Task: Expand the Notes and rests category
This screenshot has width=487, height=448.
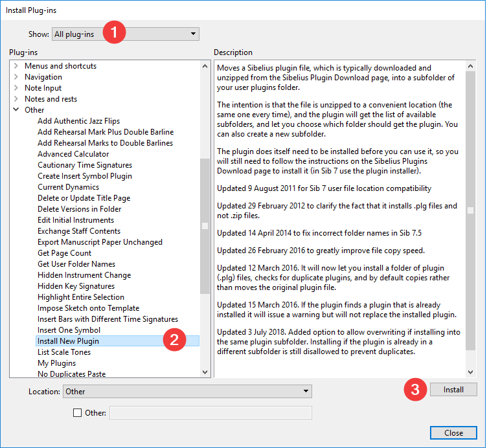Action: click(16, 99)
